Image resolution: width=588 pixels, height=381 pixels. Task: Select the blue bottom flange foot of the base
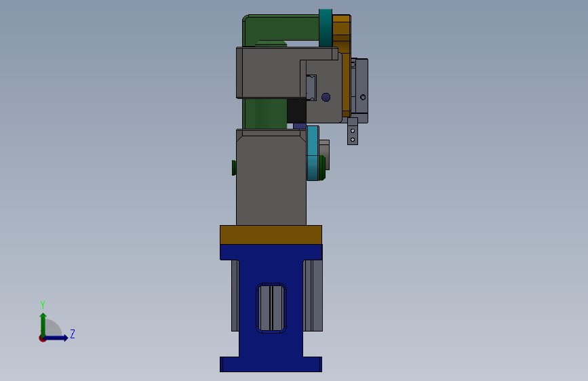271,364
